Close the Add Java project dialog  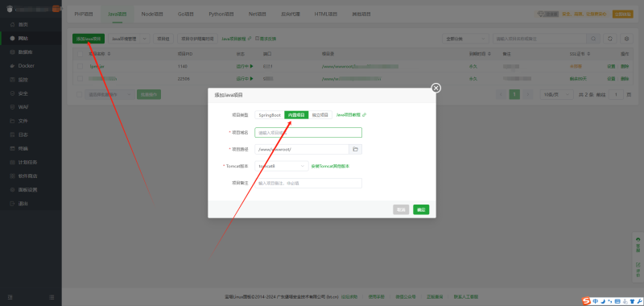coord(436,88)
